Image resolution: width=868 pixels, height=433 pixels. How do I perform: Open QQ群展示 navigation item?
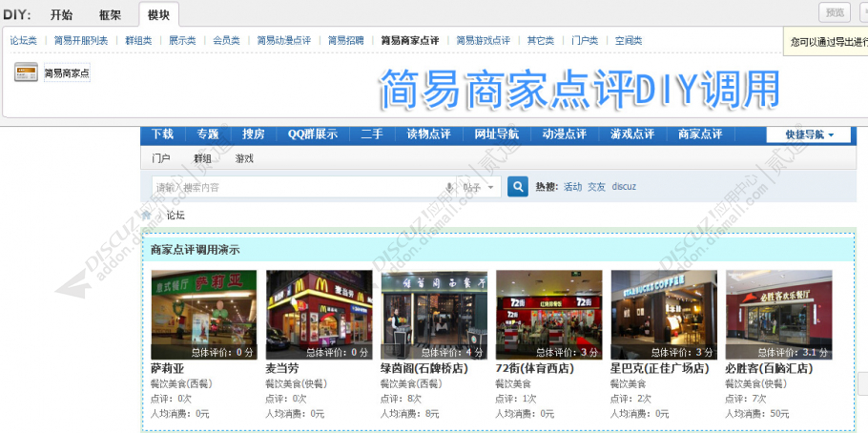(313, 134)
